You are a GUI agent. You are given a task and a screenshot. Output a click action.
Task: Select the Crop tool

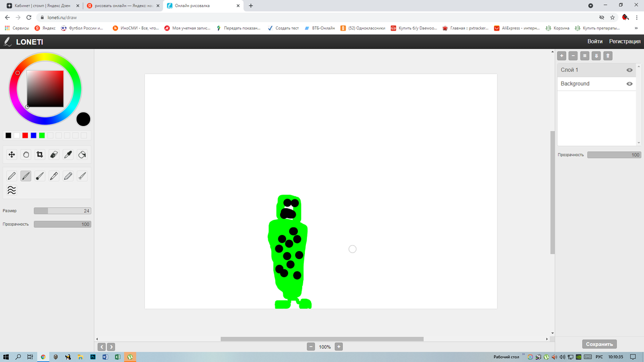coord(40,154)
